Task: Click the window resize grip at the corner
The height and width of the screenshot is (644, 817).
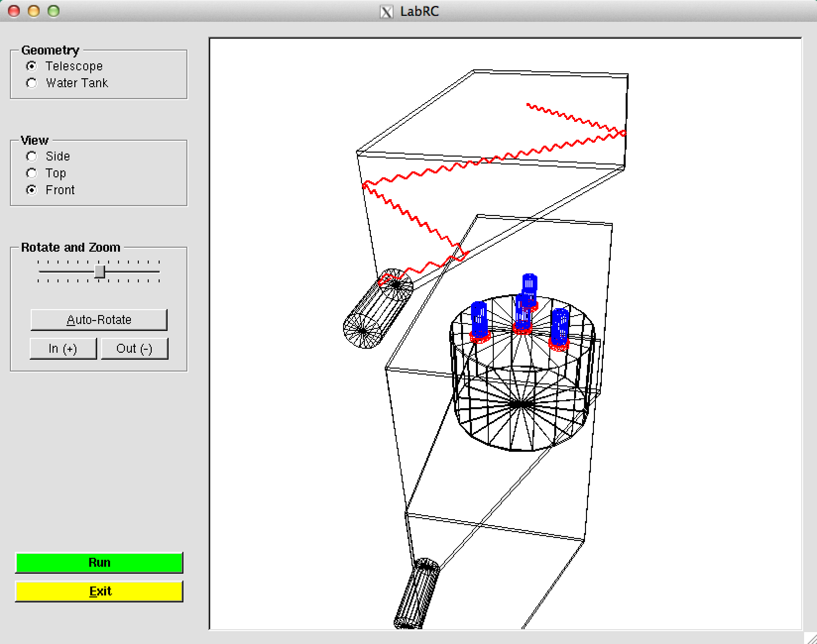Action: 810,637
